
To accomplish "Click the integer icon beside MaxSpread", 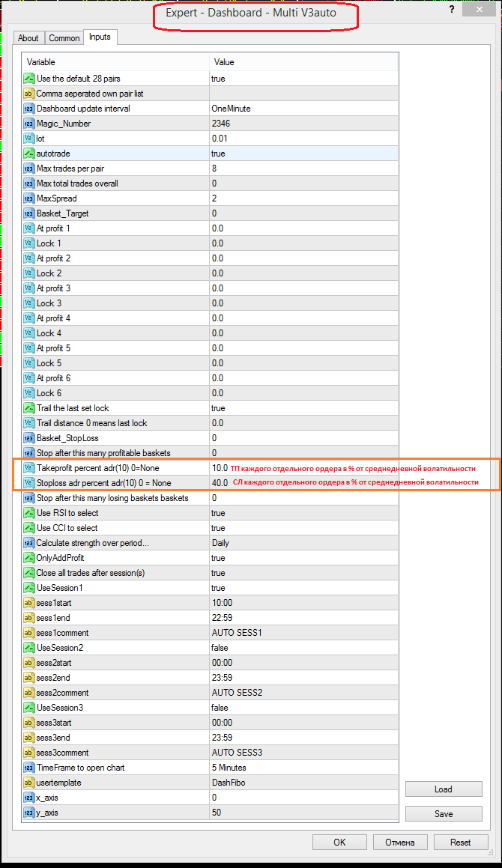I will click(x=28, y=198).
